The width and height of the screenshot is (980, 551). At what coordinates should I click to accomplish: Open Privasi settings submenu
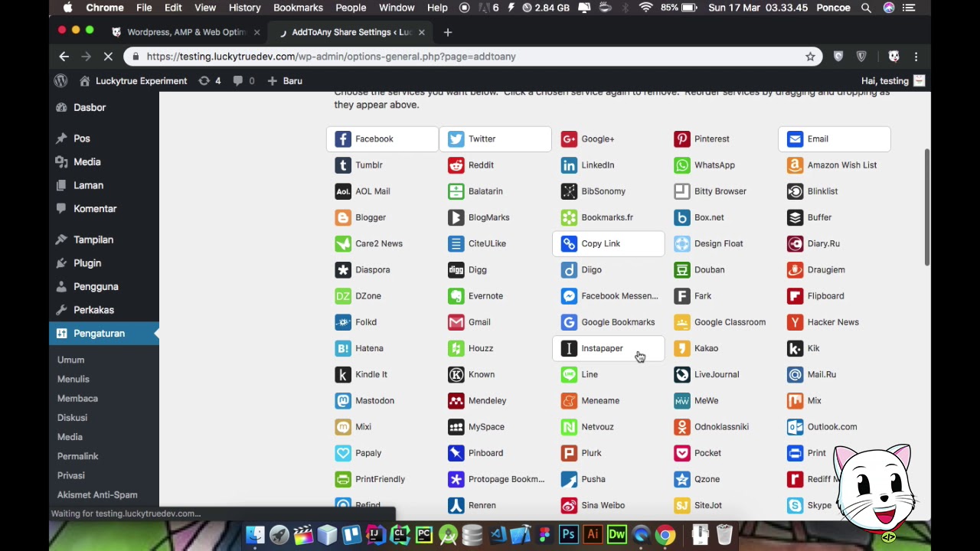coord(70,475)
